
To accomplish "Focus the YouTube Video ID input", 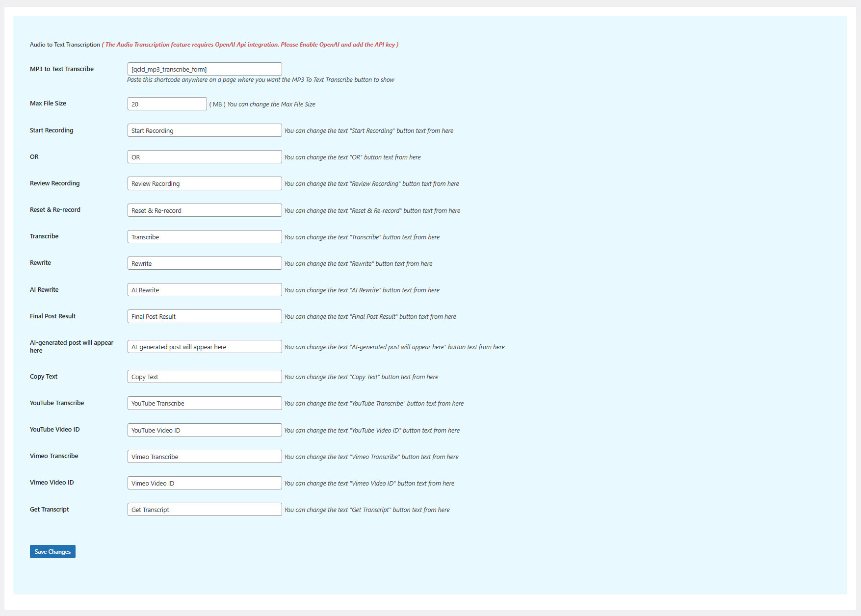I will (204, 430).
